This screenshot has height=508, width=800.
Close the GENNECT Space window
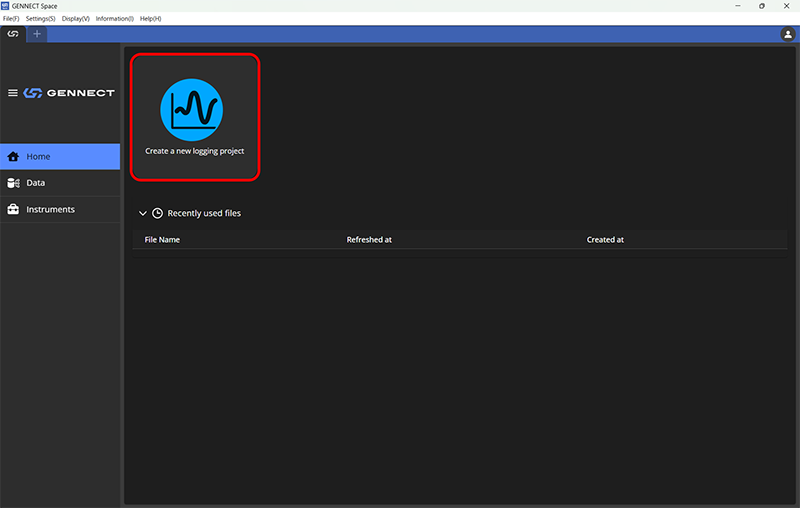(x=786, y=6)
